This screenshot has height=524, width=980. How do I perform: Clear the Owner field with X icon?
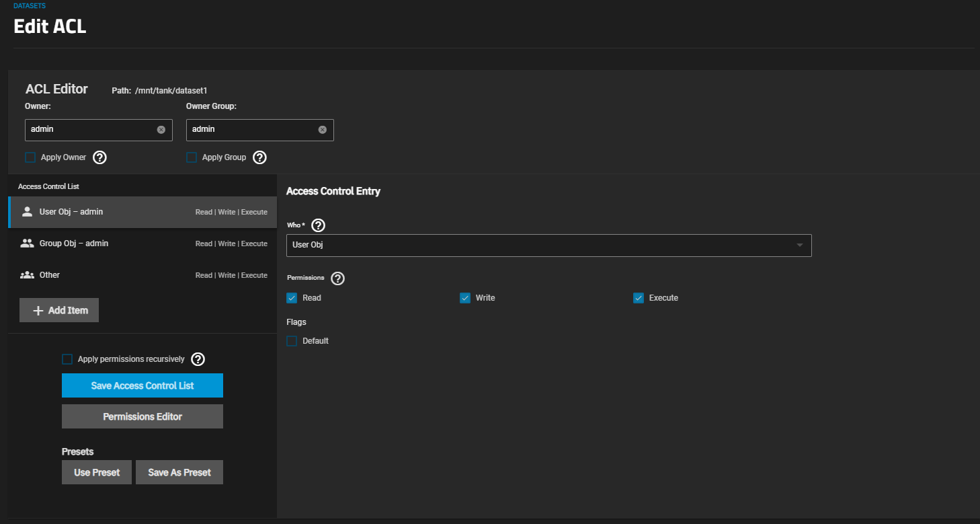161,130
